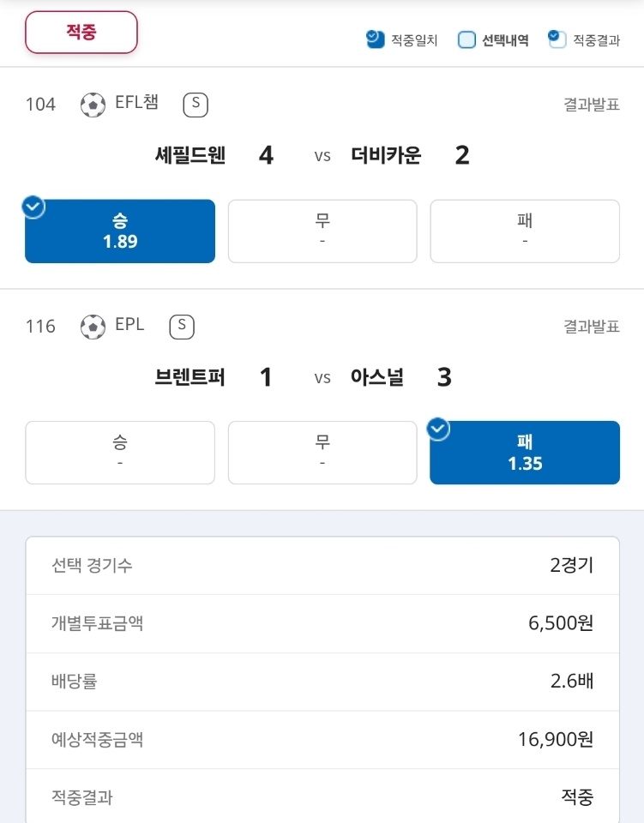Screen dimensions: 644x823
Task: Click the 배당률 2.6배 row
Action: 322,682
